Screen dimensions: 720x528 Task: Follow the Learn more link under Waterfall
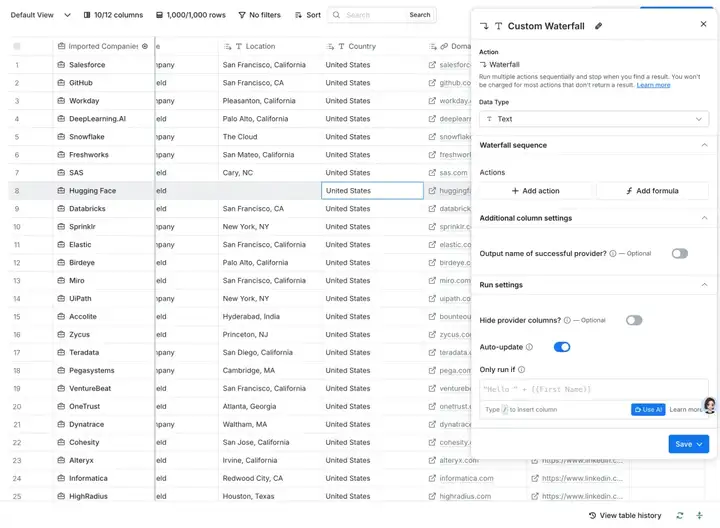[x=653, y=85]
